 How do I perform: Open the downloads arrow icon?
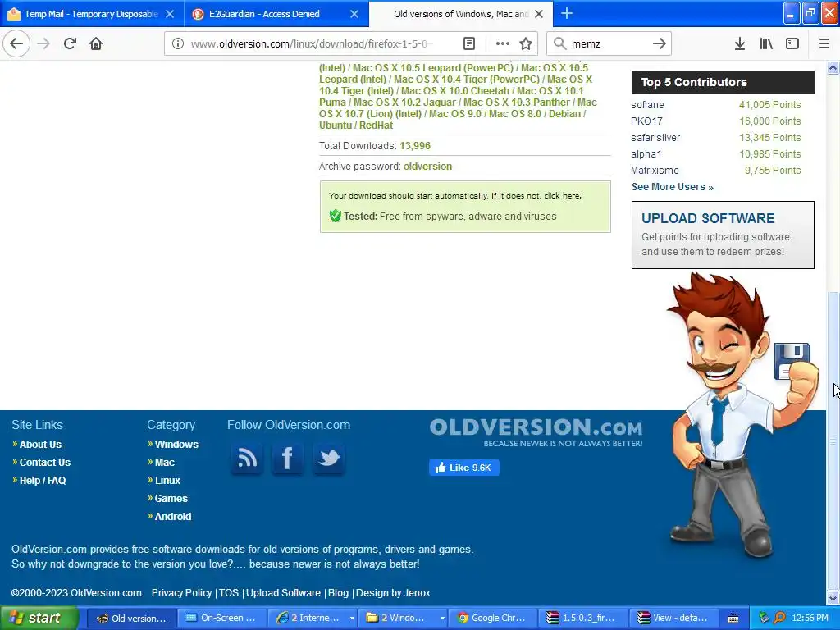(740, 44)
